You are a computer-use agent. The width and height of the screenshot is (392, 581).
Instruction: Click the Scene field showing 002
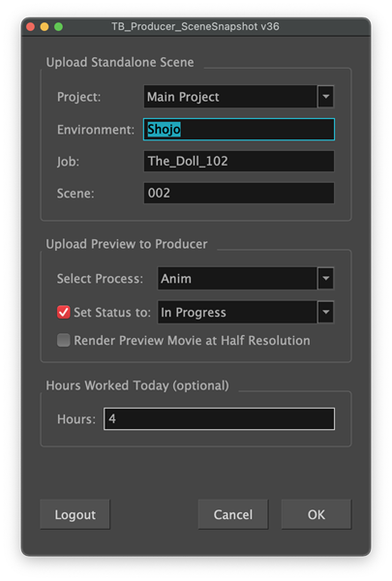(239, 193)
